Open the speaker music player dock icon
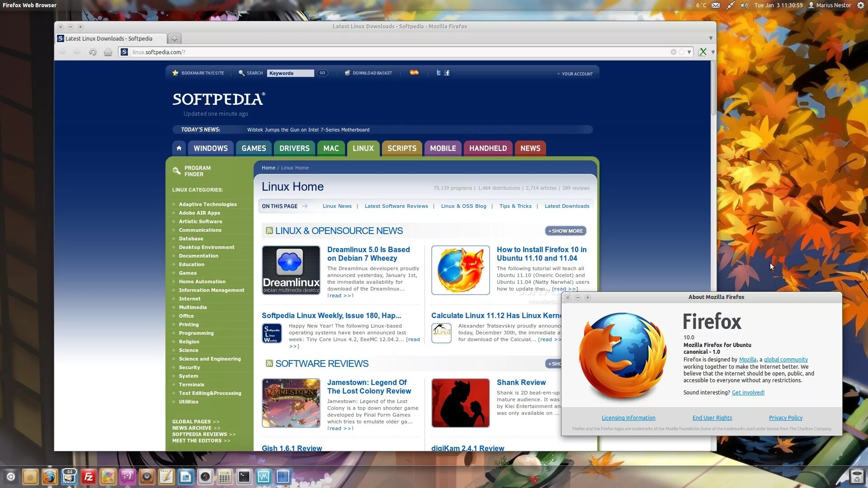Screen dimensions: 868x488 pos(147,477)
